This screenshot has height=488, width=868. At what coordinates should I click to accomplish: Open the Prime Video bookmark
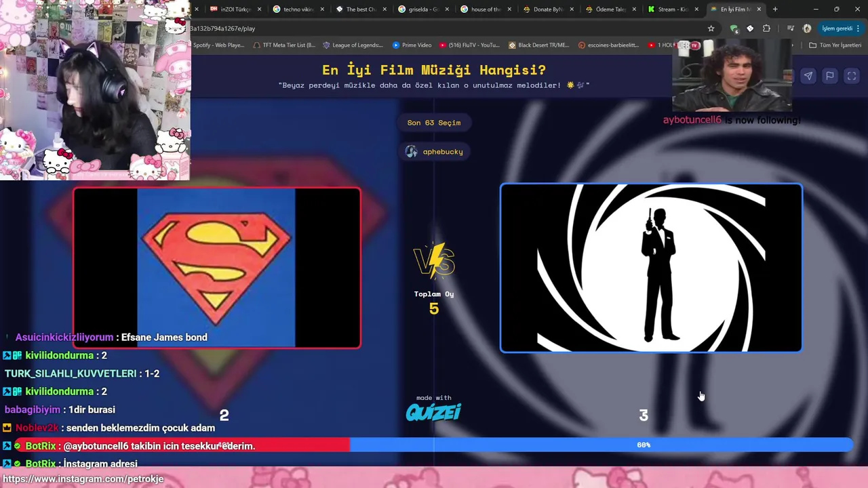(412, 45)
